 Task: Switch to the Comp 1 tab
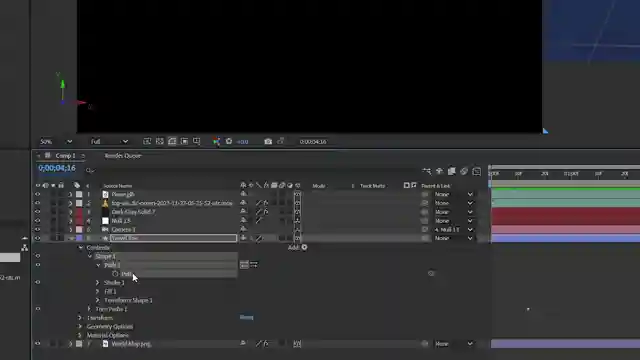65,156
